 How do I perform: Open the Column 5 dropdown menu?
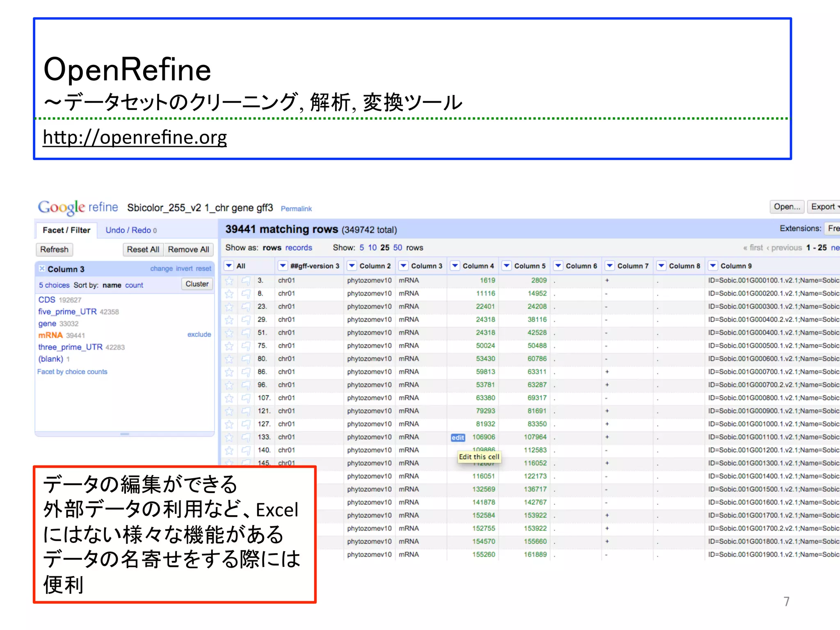[x=507, y=266]
